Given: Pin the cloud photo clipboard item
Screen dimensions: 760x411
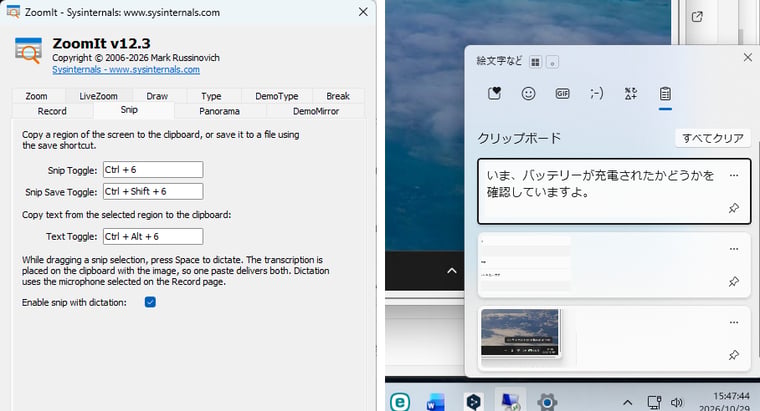Looking at the screenshot, I should (x=734, y=355).
